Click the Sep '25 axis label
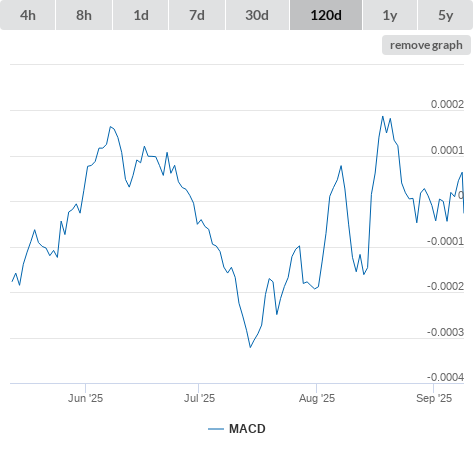474x455 pixels. [x=434, y=398]
